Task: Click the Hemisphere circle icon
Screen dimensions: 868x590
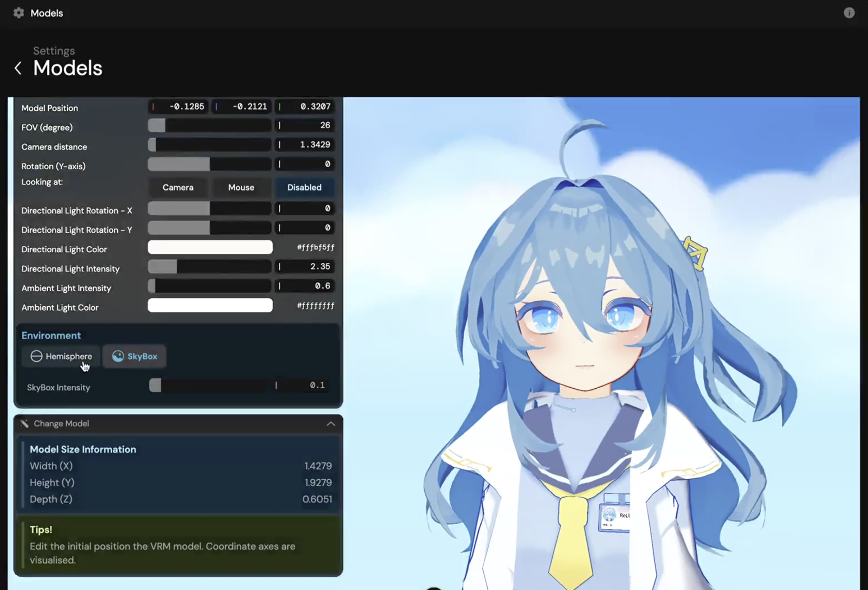Action: (36, 356)
